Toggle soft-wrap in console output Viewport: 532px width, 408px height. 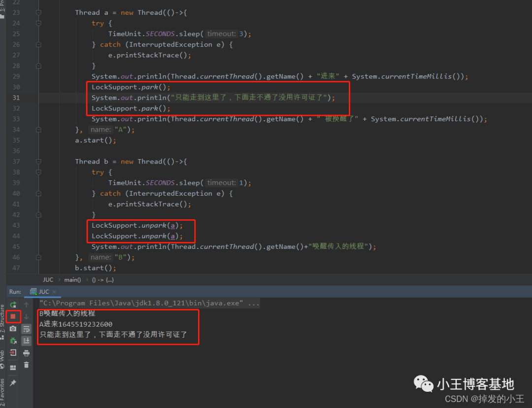point(27,329)
